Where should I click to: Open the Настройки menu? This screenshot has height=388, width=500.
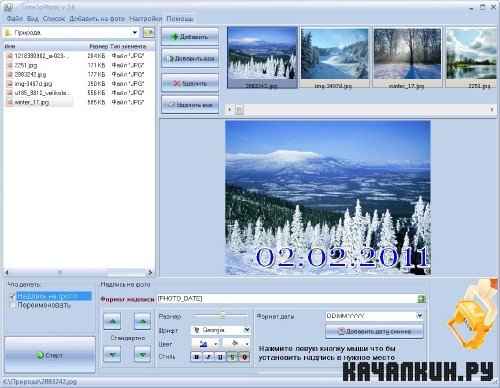(145, 19)
